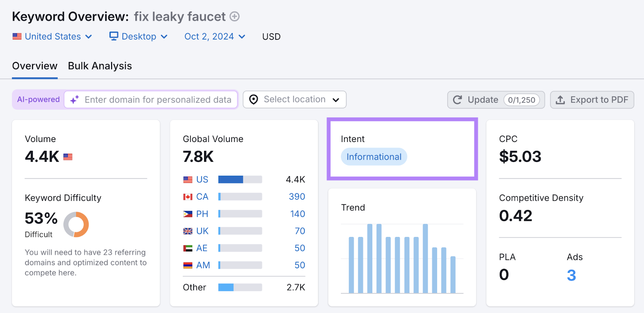Click the Keyword Difficulty donut chart
Screen dimensions: 644x313
76,224
